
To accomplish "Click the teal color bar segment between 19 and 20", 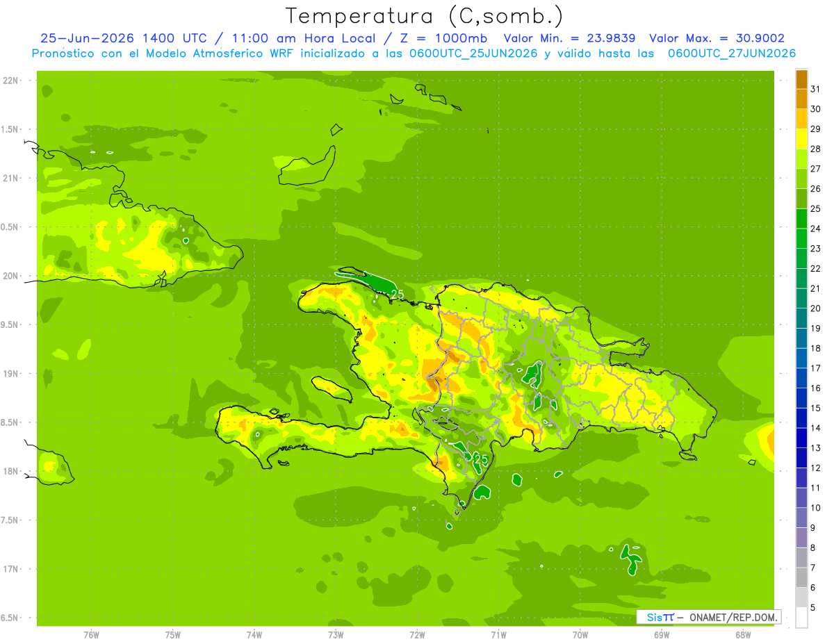I will coord(801,319).
